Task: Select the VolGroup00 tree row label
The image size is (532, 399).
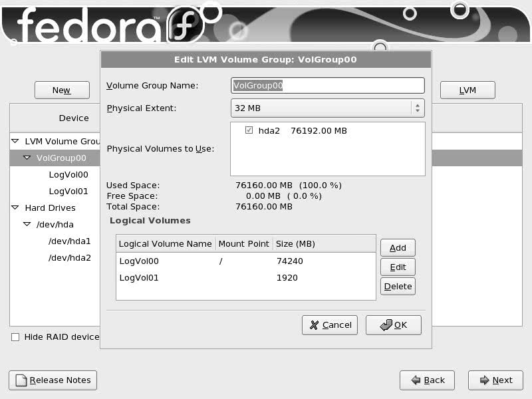Action: tap(61, 158)
